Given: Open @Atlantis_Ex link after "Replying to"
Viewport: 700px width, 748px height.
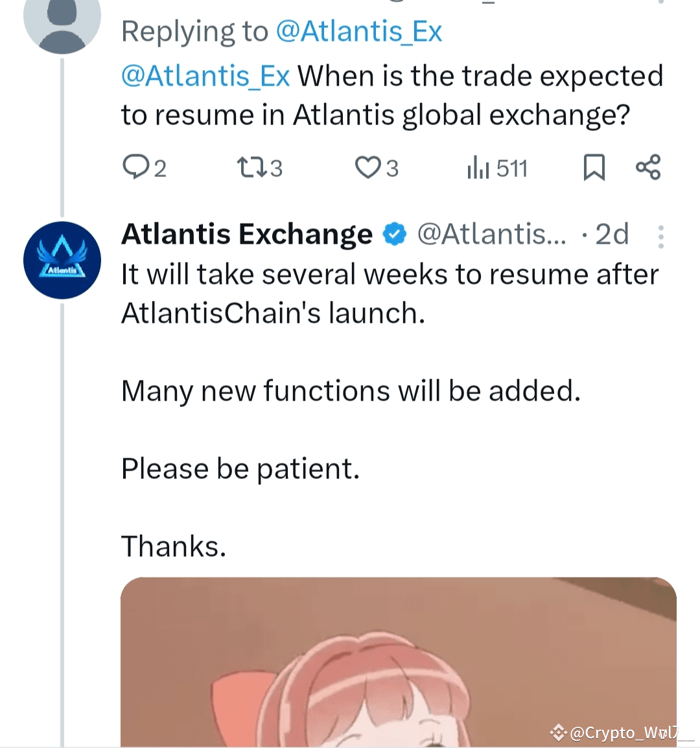Looking at the screenshot, I should (x=358, y=31).
